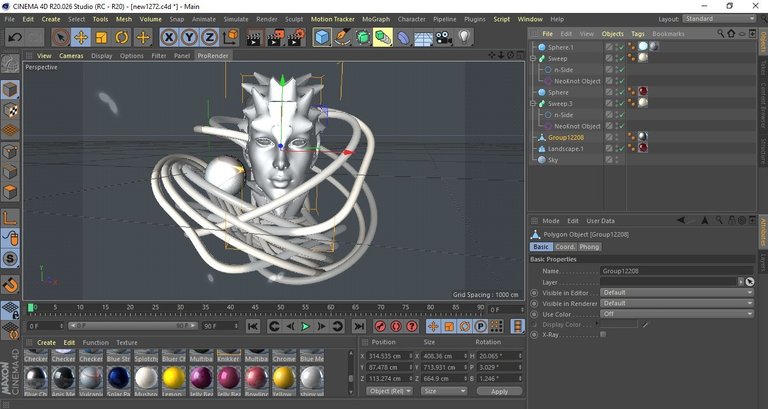Open the Script menu

click(x=502, y=19)
